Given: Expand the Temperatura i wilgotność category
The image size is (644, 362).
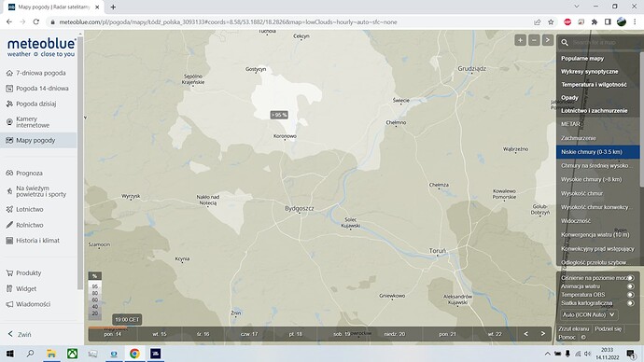Looking at the screenshot, I should pos(594,85).
